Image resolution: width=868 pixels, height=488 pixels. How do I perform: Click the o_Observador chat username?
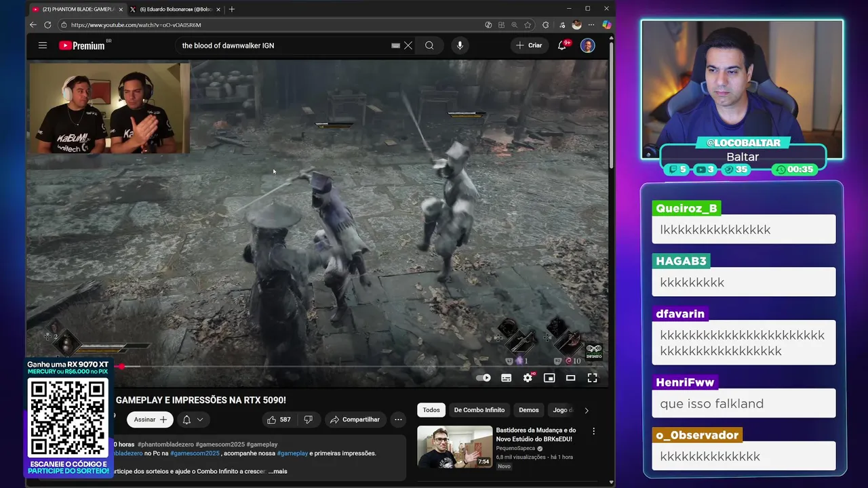tap(697, 435)
